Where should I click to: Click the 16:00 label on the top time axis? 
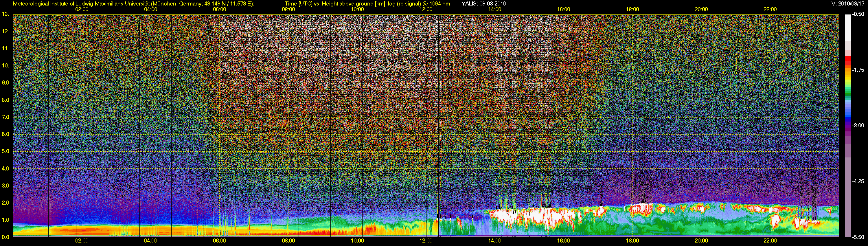[x=564, y=10]
